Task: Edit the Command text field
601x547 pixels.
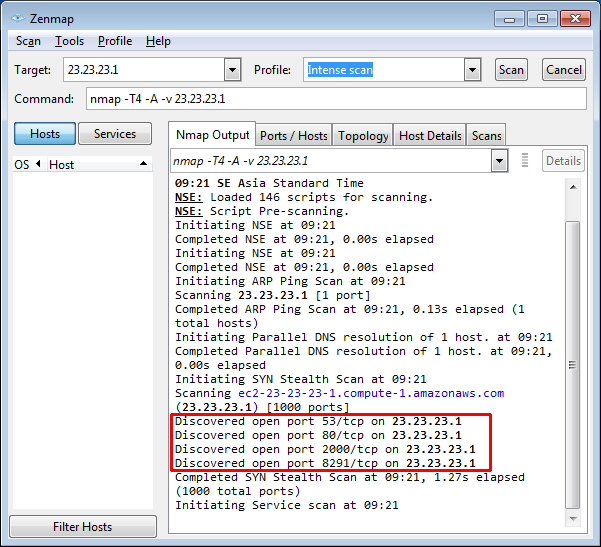Action: click(336, 99)
